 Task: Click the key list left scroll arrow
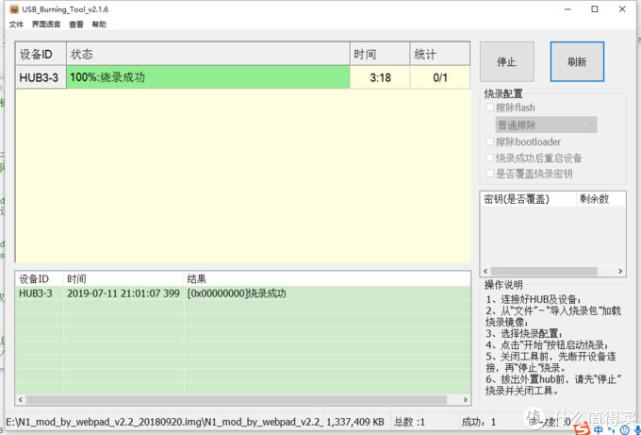click(x=486, y=271)
